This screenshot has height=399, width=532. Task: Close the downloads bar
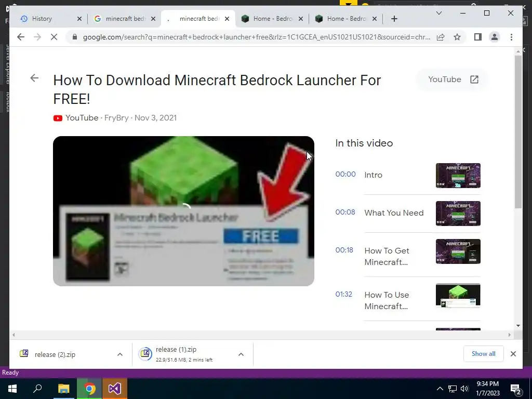point(513,354)
